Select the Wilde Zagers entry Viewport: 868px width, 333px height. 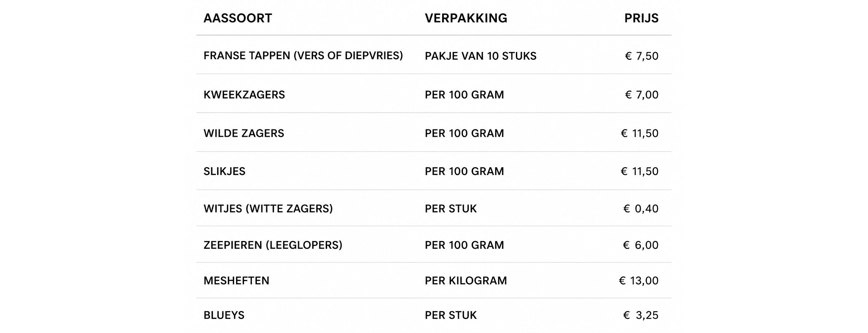pyautogui.click(x=244, y=133)
